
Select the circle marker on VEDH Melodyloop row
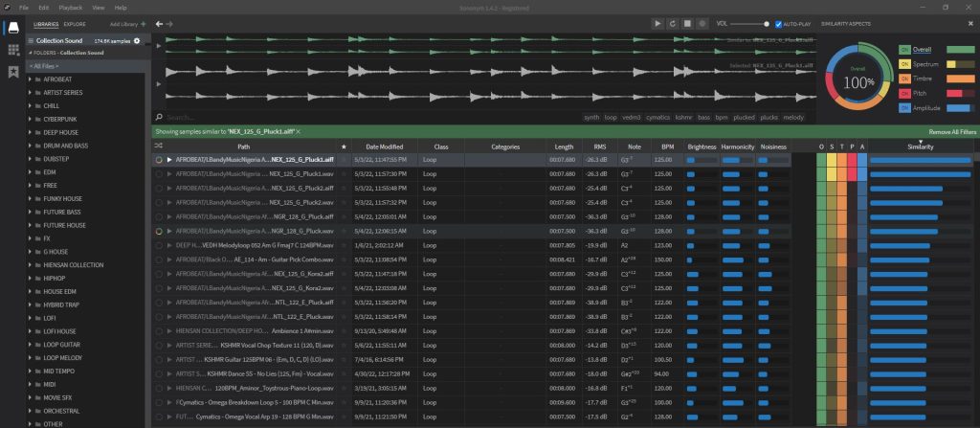point(159,245)
